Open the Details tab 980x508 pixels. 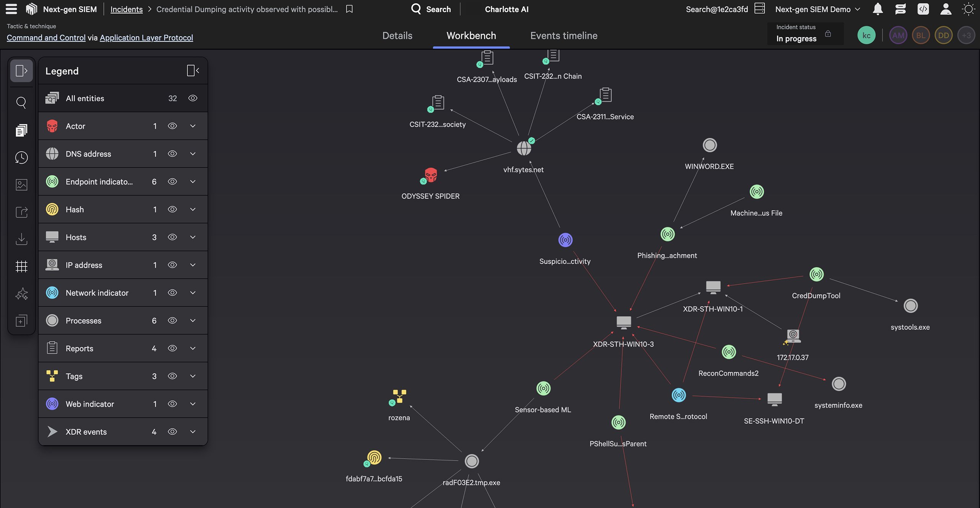click(x=397, y=35)
